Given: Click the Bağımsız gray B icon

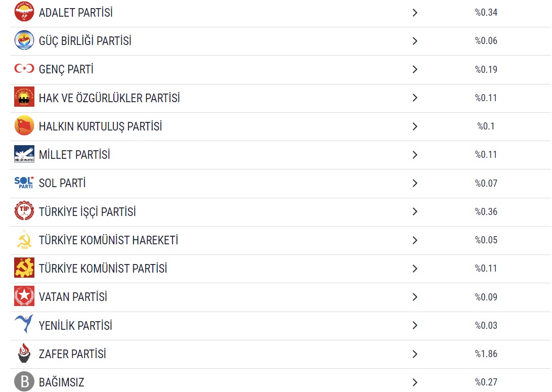Looking at the screenshot, I should [x=24, y=382].
